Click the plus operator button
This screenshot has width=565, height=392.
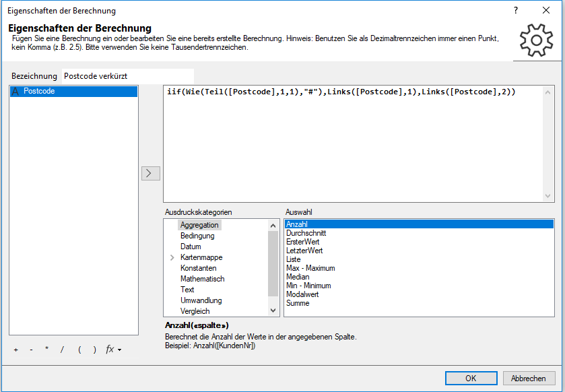15,350
